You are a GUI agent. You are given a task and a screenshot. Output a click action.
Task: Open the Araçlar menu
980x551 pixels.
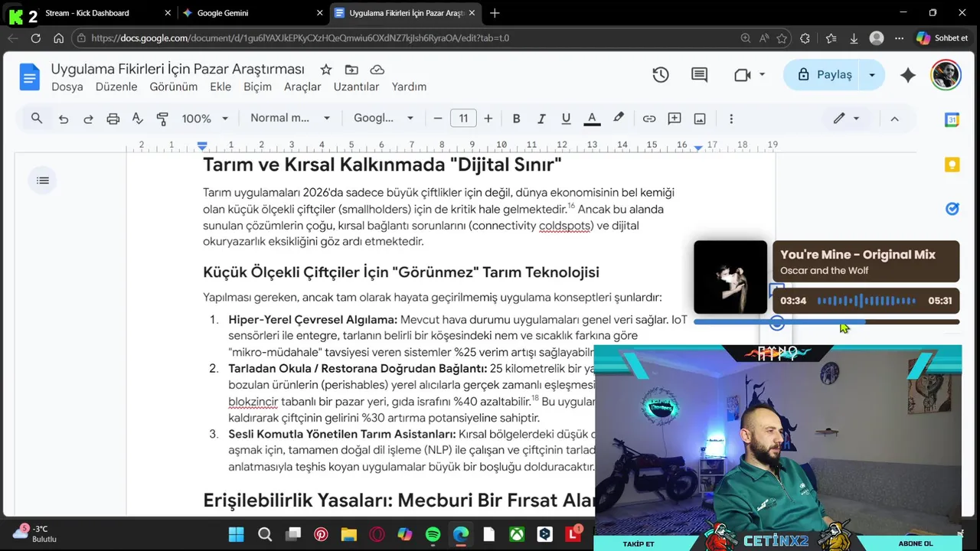tap(302, 86)
